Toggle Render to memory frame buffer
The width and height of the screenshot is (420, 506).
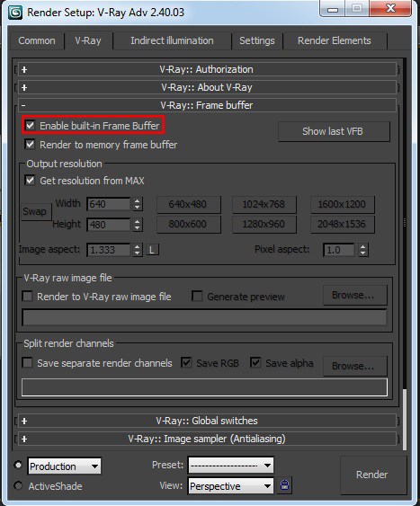click(30, 144)
